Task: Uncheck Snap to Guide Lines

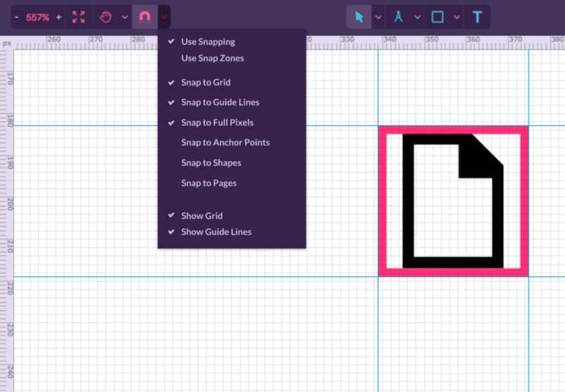Action: 220,102
